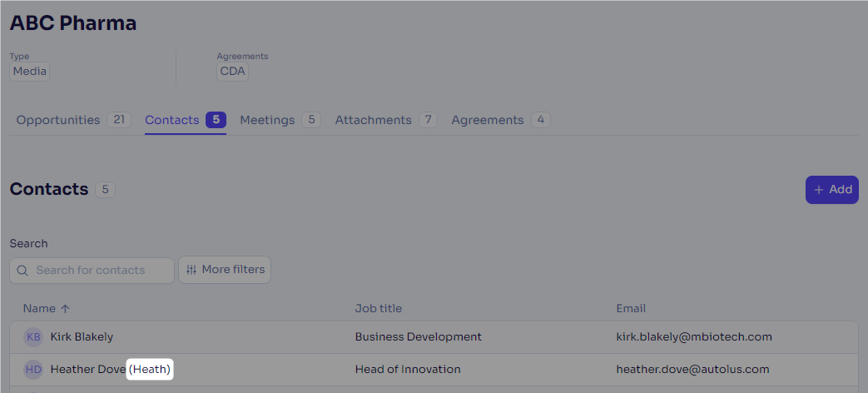Click the plus icon on Add button
The width and height of the screenshot is (868, 393).
coord(819,190)
